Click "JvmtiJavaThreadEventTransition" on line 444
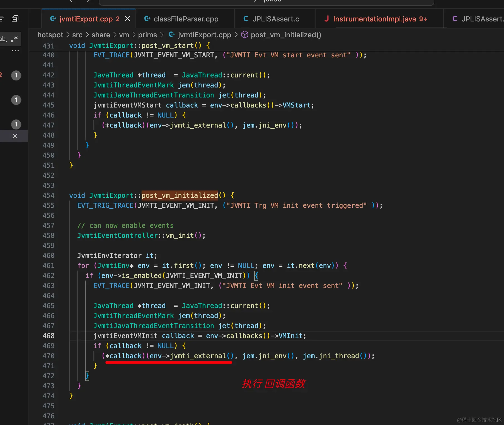 tap(154, 95)
